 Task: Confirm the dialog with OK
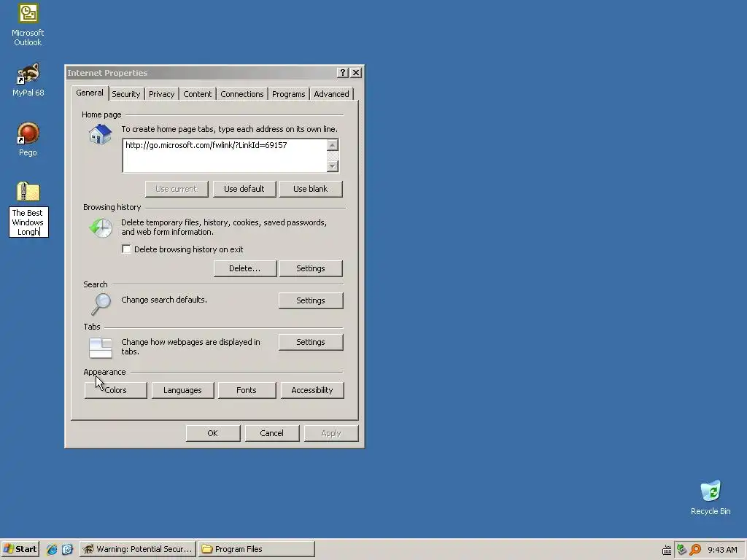212,433
